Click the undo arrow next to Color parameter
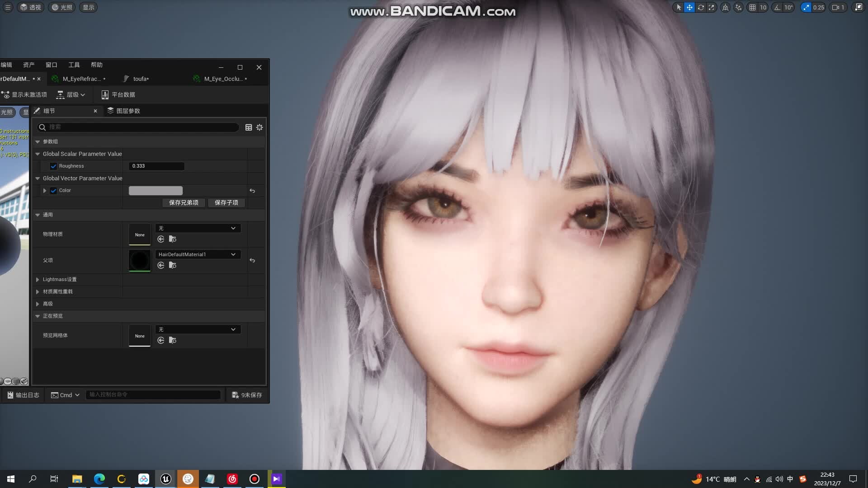The image size is (868, 488). 253,191
